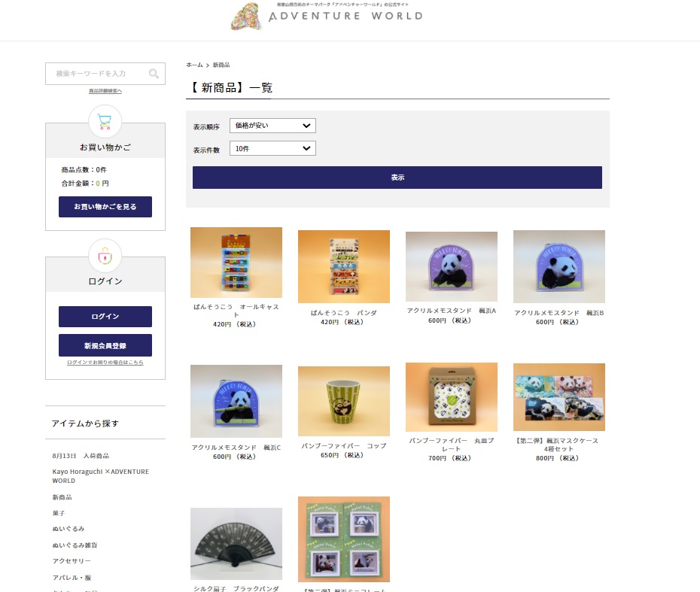Open 楓浜マスクケース 4種セット image
The image size is (700, 592).
click(559, 397)
